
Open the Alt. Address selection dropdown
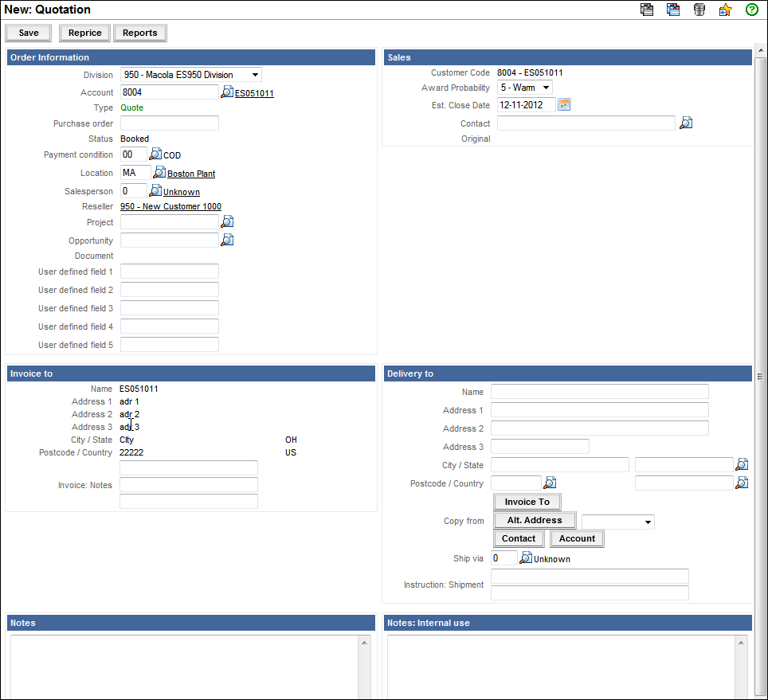tap(618, 522)
